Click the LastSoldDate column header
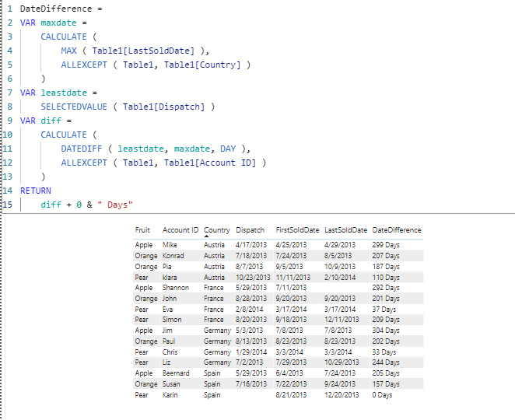 coord(345,230)
